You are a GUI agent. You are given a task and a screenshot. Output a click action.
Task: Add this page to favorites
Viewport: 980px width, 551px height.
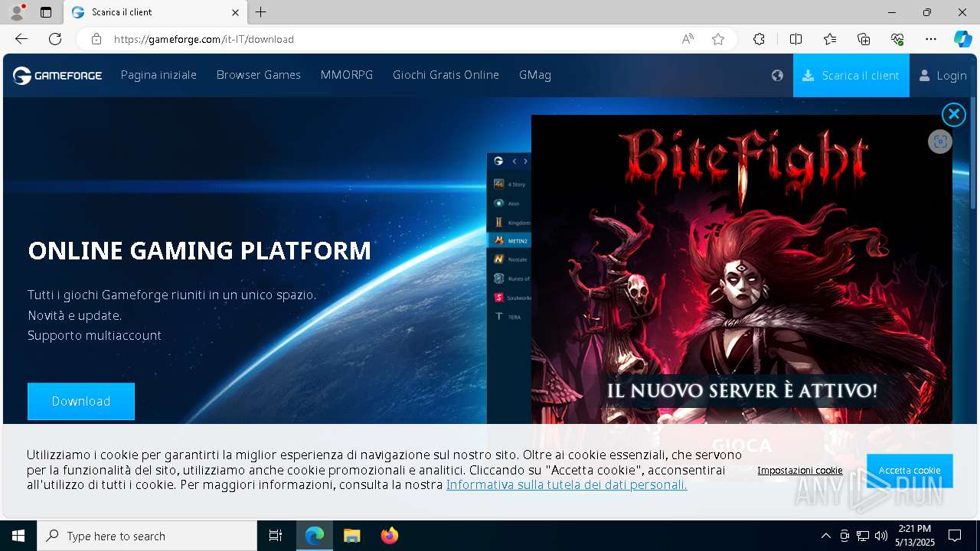718,39
